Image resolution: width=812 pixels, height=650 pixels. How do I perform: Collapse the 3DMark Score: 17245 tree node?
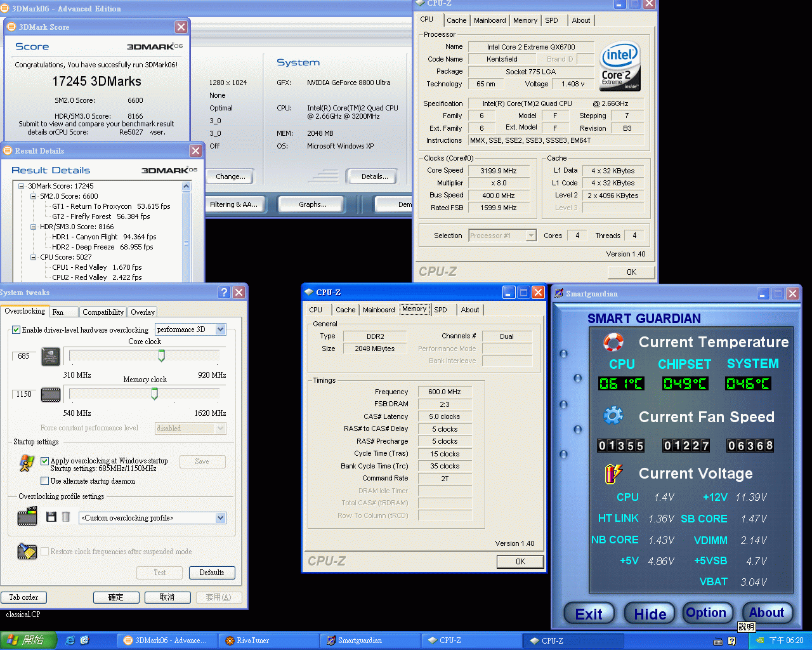[x=22, y=186]
